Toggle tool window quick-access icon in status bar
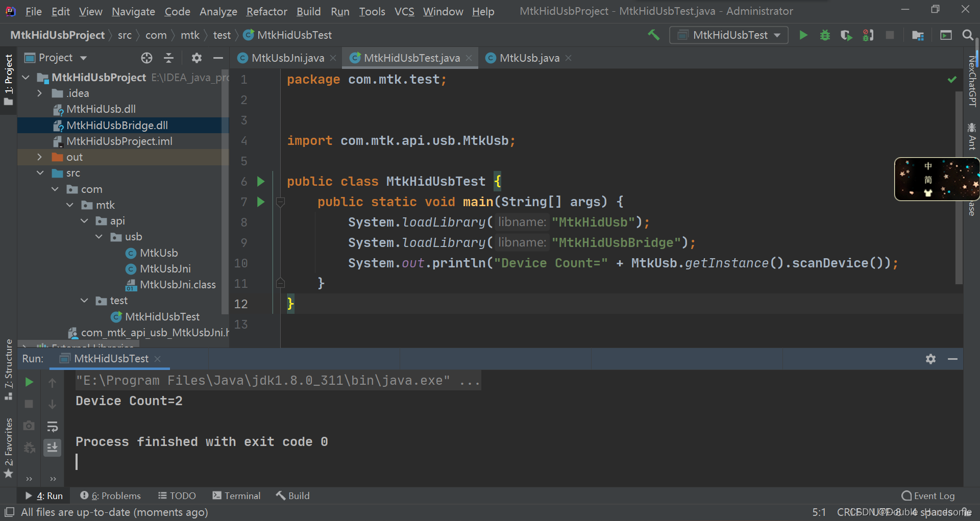This screenshot has width=980, height=521. coord(9,511)
